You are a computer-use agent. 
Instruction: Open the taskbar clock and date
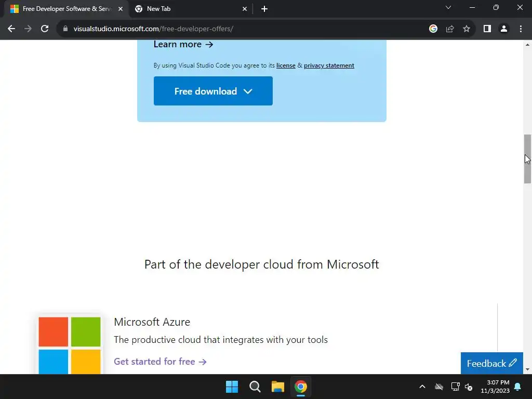[495, 387]
